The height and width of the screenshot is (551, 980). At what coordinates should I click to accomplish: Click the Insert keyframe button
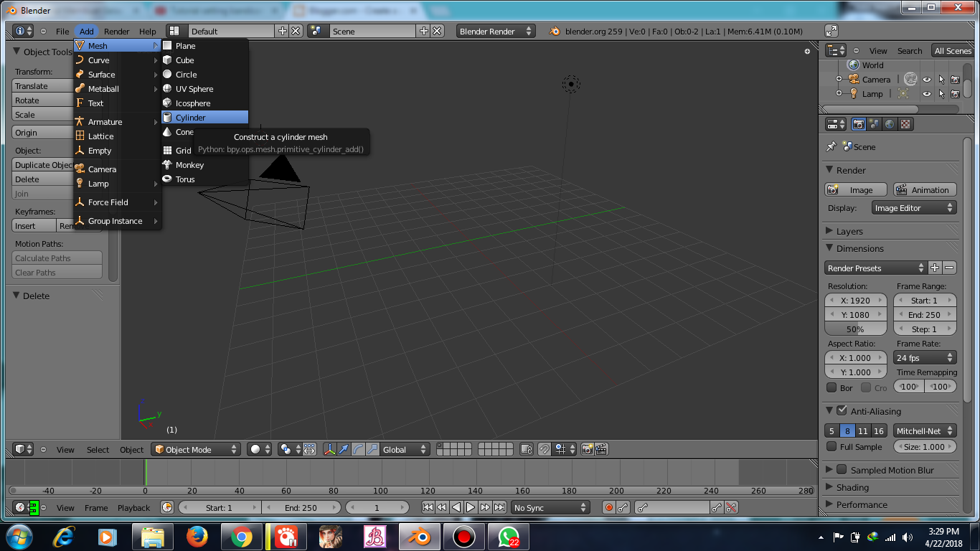[34, 226]
